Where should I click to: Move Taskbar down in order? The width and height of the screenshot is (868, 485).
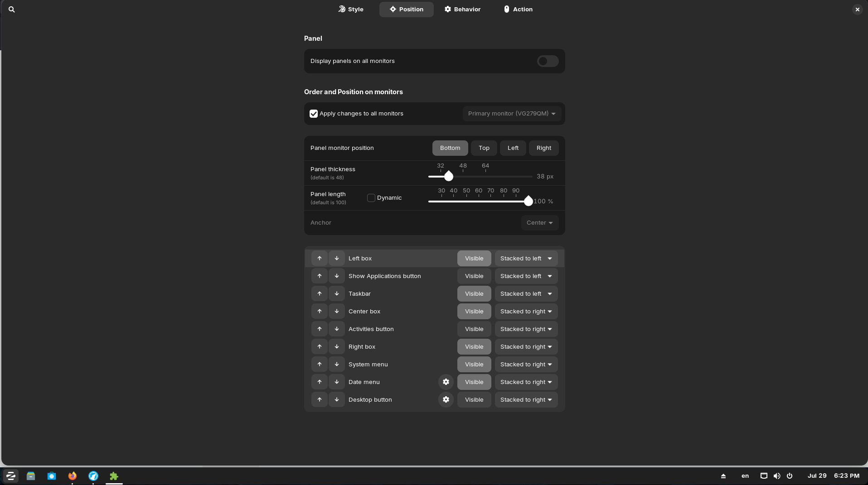[x=337, y=293]
